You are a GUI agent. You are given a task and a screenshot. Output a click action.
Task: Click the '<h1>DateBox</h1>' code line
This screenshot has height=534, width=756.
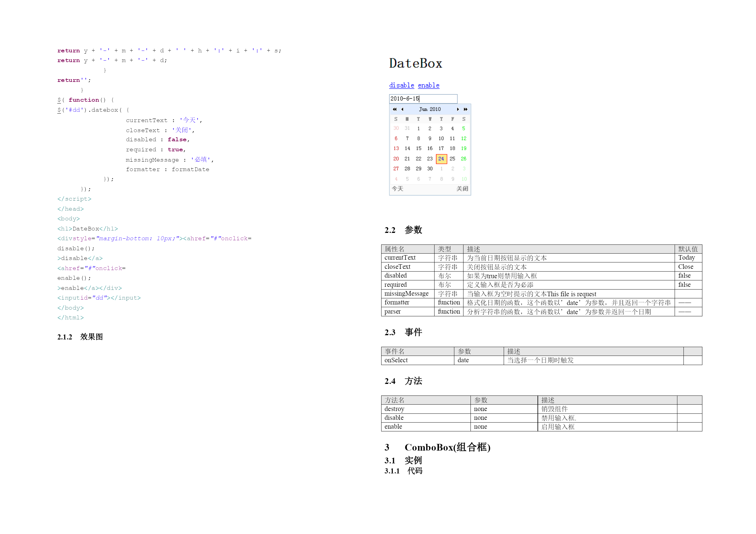[x=87, y=229]
